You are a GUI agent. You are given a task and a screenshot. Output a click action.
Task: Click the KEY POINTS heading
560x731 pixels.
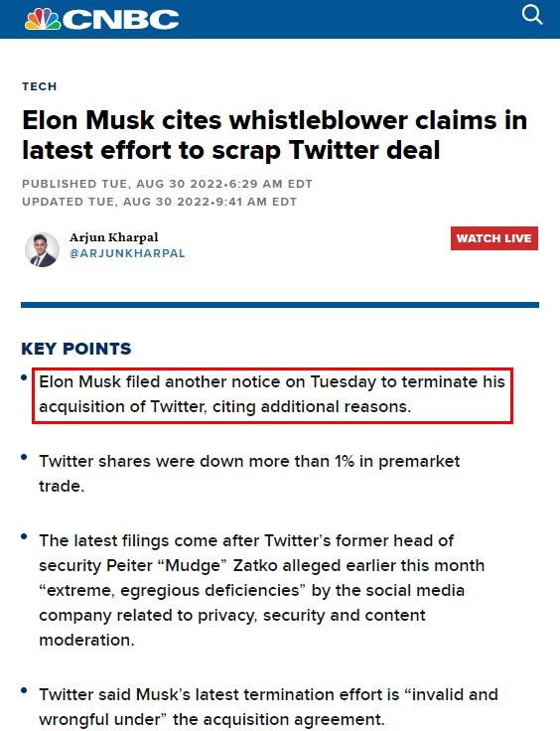coord(76,349)
